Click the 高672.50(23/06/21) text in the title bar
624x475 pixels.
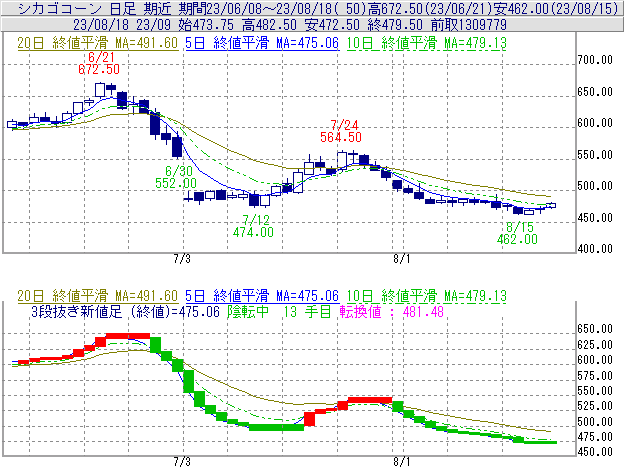point(430,8)
